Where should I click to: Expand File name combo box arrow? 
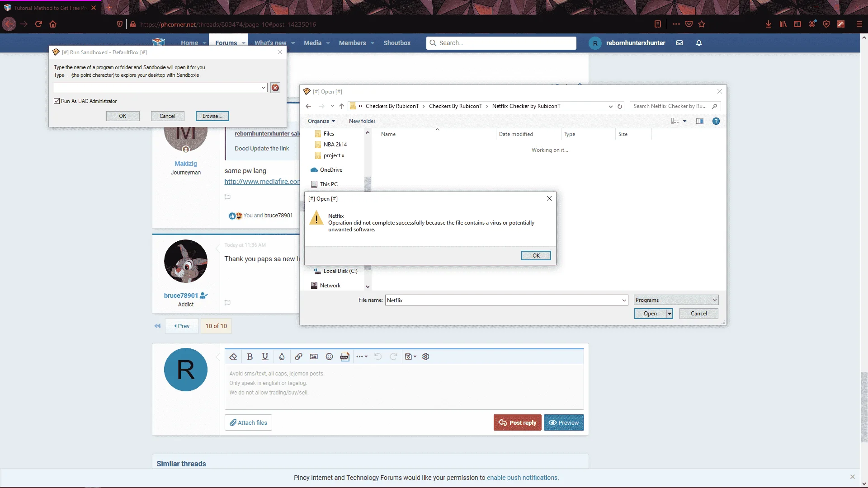624,300
